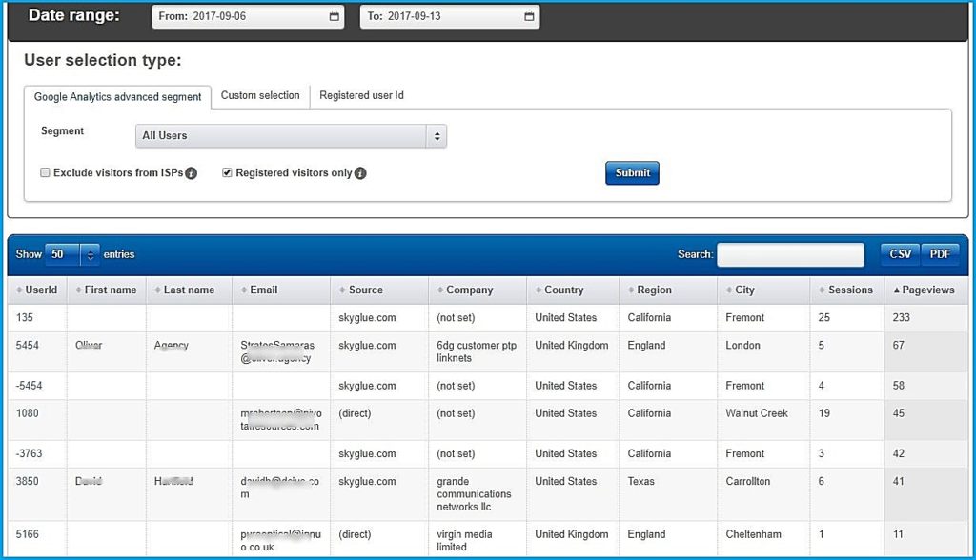Enable the Exclude visitors from ISPs checkbox

43,172
